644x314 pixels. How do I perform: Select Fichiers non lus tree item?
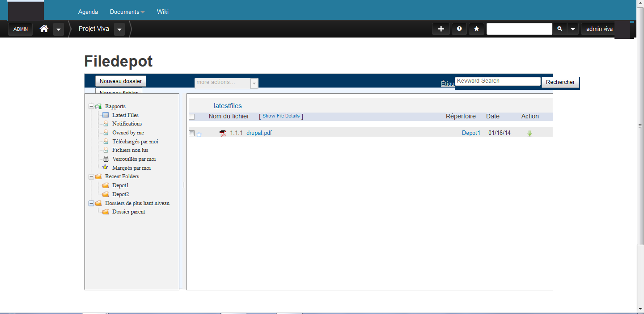point(130,150)
